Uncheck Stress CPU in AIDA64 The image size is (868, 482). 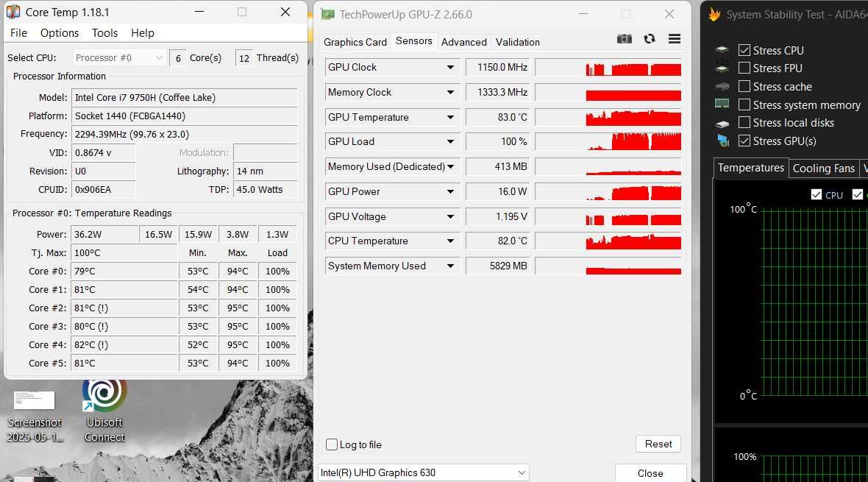tap(744, 51)
